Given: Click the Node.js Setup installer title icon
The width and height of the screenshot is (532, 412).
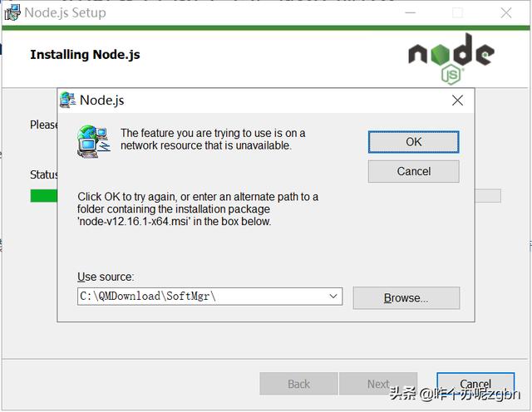Looking at the screenshot, I should [12, 12].
